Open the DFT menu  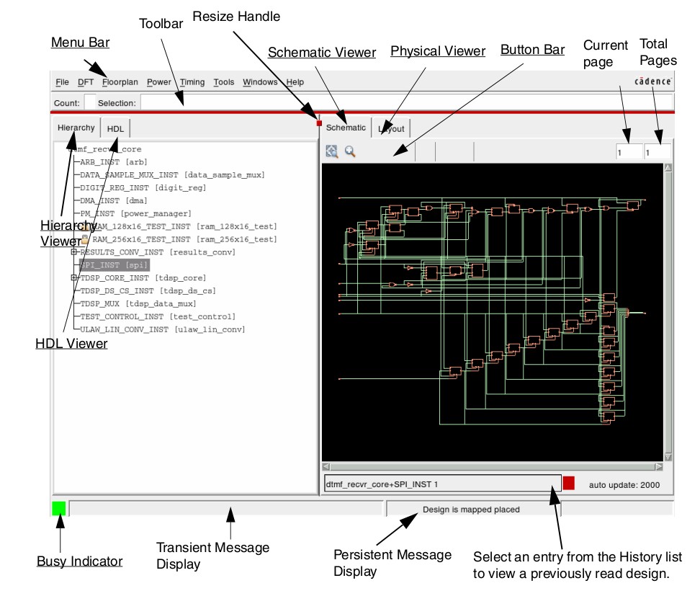coord(86,82)
